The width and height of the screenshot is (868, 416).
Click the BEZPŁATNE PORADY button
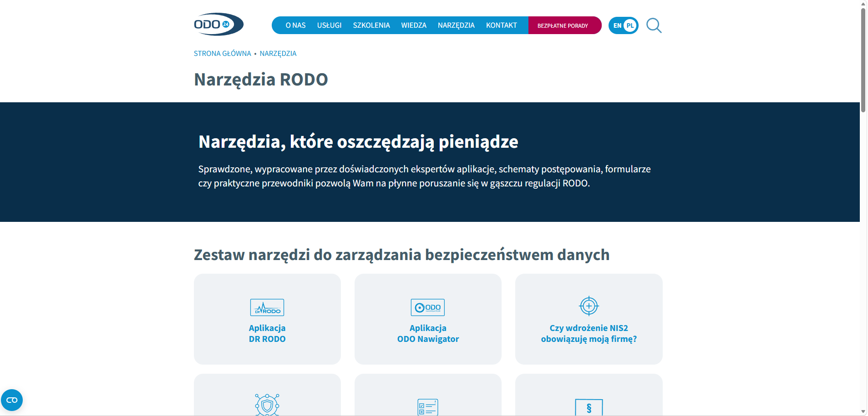click(564, 25)
